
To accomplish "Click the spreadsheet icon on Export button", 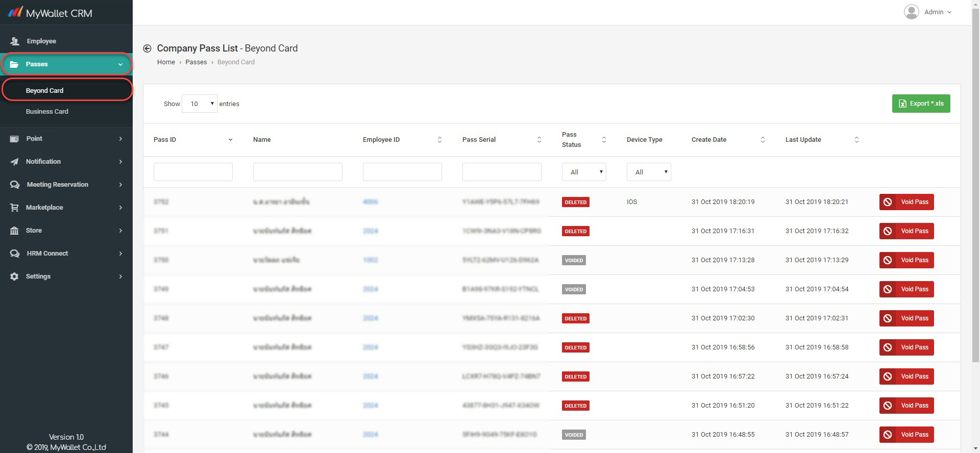I will [x=902, y=104].
